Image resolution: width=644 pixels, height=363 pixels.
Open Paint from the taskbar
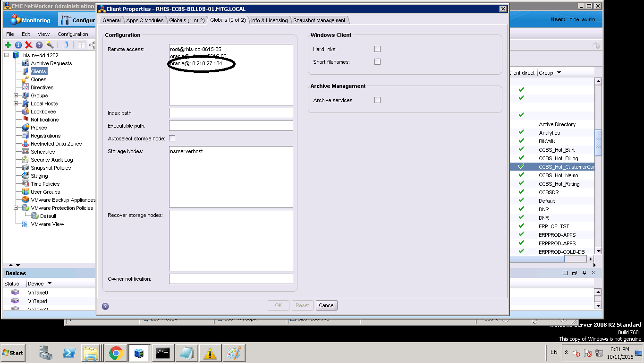pos(233,353)
